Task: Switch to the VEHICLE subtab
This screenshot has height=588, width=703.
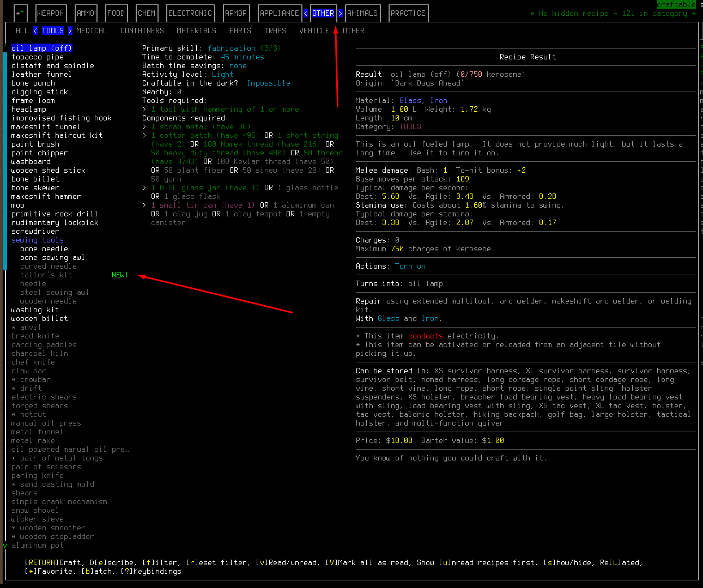Action: coord(314,31)
